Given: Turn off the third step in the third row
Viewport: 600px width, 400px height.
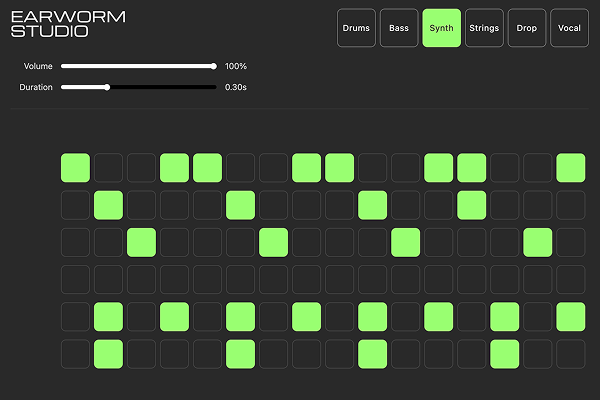Looking at the screenshot, I should coord(141,242).
